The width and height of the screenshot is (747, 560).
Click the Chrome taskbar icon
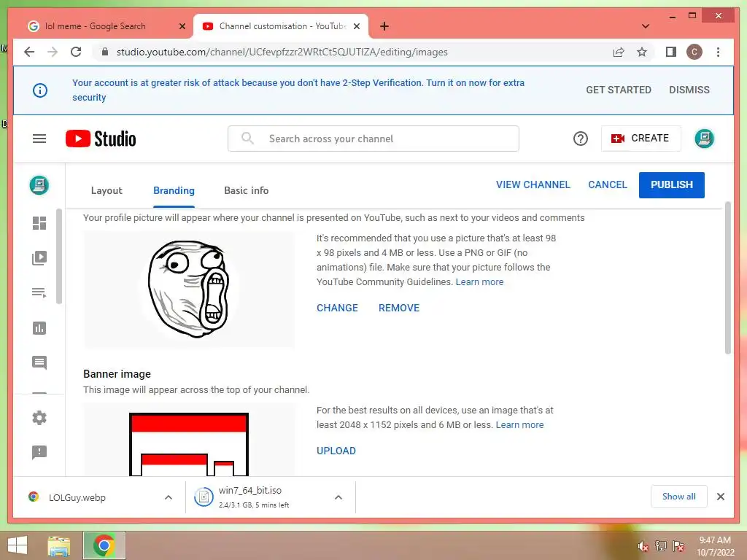pyautogui.click(x=104, y=545)
